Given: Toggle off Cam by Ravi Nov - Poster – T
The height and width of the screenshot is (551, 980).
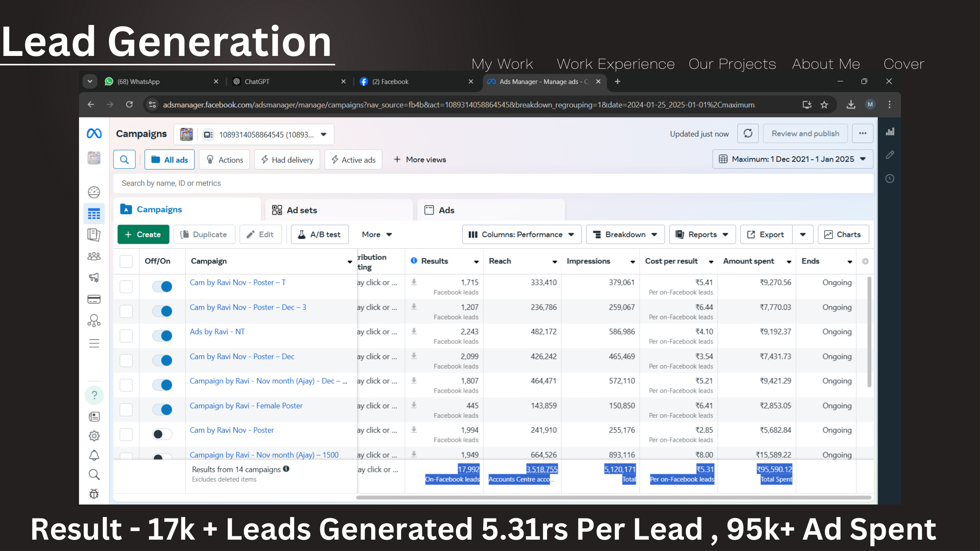Looking at the screenshot, I should coord(162,286).
